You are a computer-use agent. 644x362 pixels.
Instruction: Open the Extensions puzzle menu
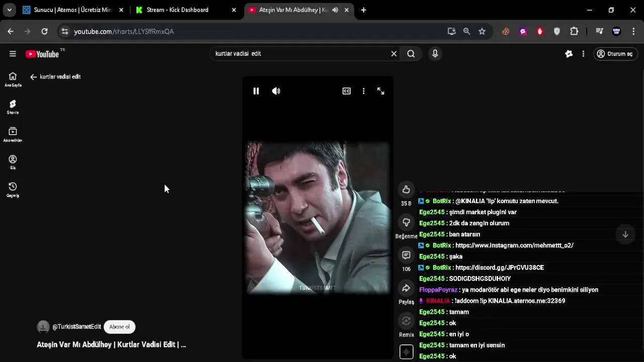574,31
